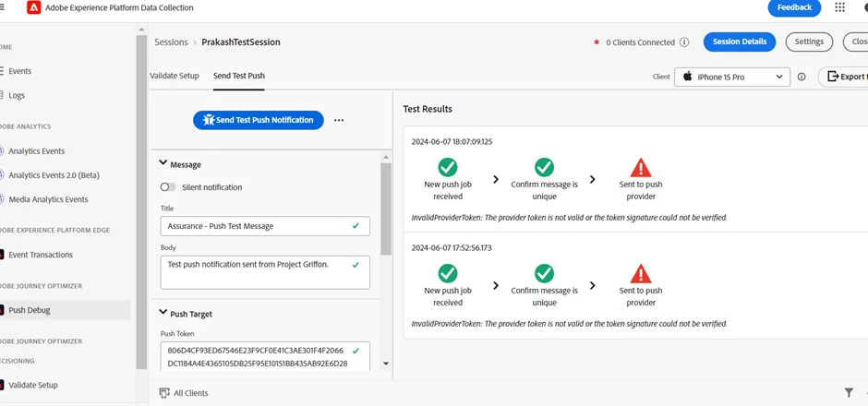Collapse the Push Target section
868x406 pixels.
tap(163, 313)
